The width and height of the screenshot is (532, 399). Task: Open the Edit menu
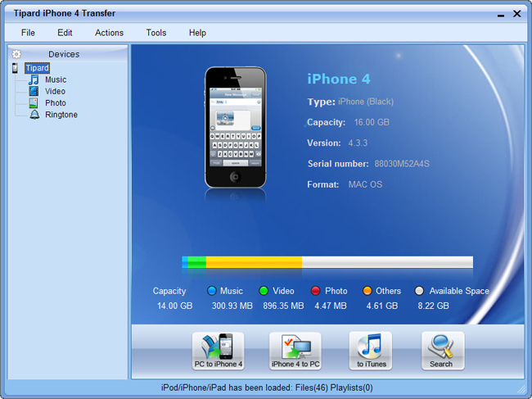click(65, 33)
